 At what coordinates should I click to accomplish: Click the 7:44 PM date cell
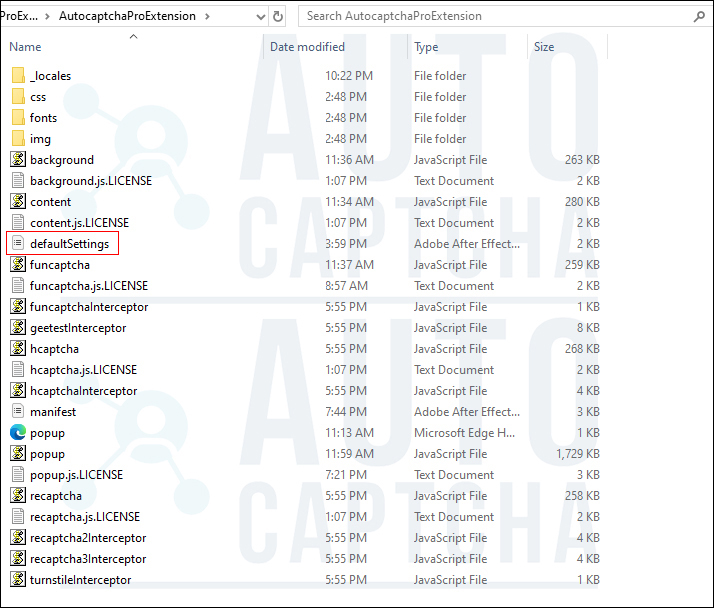346,412
